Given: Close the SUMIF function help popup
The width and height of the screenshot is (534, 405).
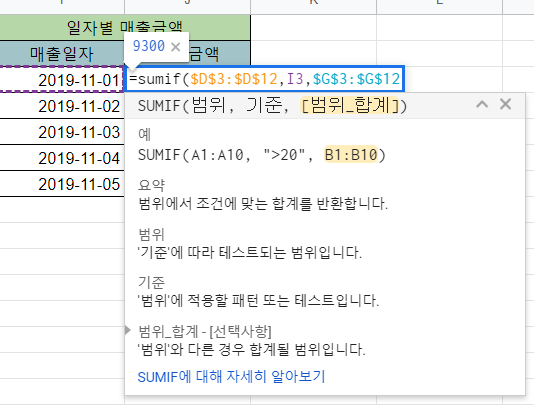Looking at the screenshot, I should [505, 104].
